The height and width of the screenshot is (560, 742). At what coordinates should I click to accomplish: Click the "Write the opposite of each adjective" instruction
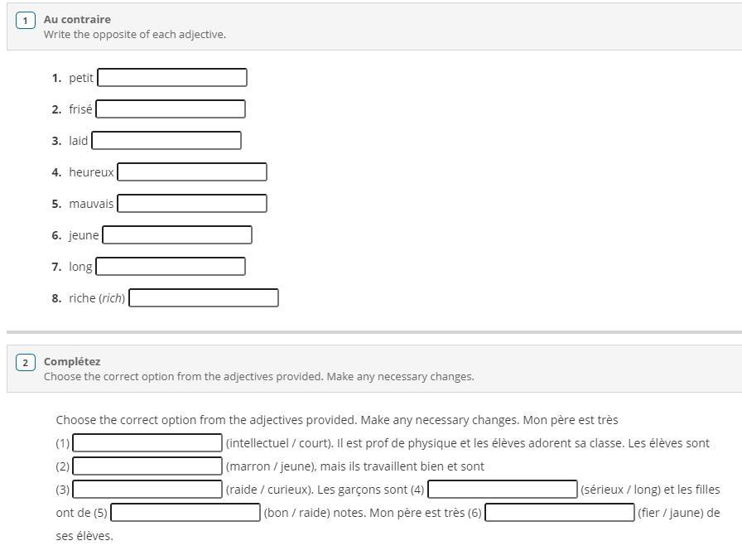pyautogui.click(x=135, y=35)
